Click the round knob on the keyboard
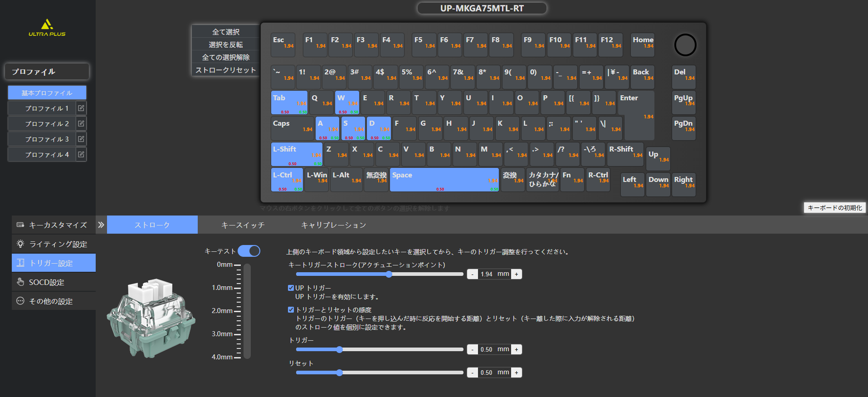Screen dimensions: 868x397 point(685,45)
